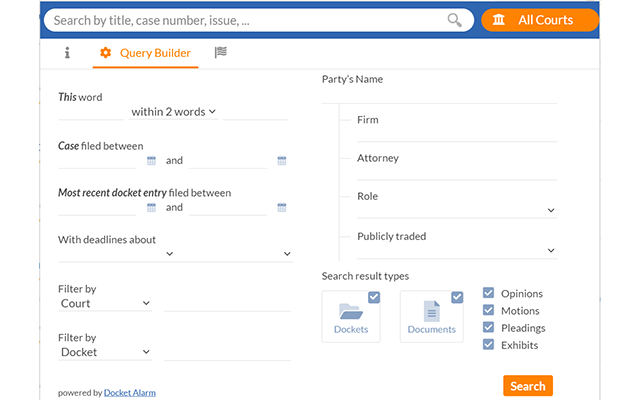Click the Documents file icon
The width and height of the screenshot is (640, 400).
(431, 312)
